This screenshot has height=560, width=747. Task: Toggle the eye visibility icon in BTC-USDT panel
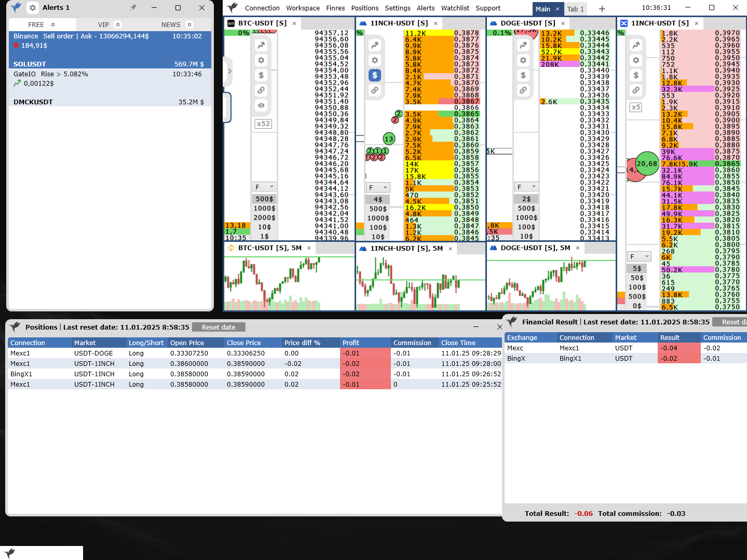tap(261, 105)
